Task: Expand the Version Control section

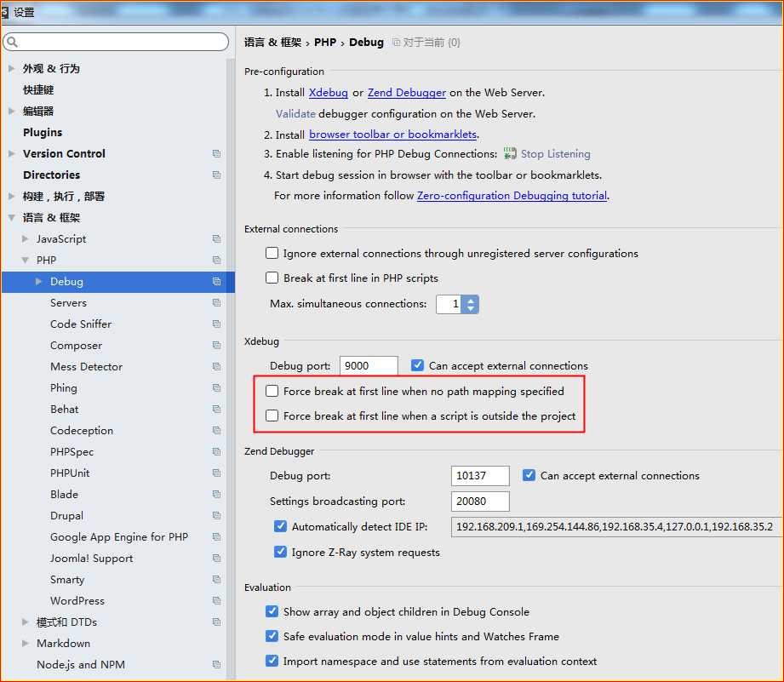Action: 12,153
